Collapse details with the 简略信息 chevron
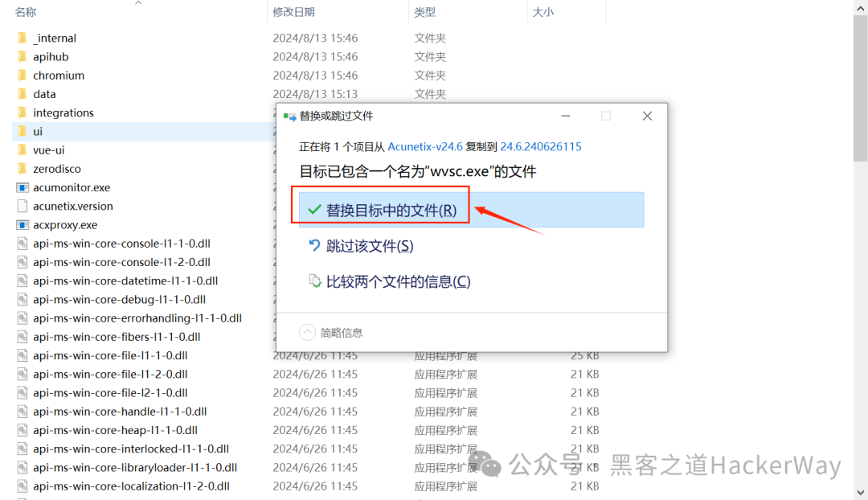 coord(307,332)
